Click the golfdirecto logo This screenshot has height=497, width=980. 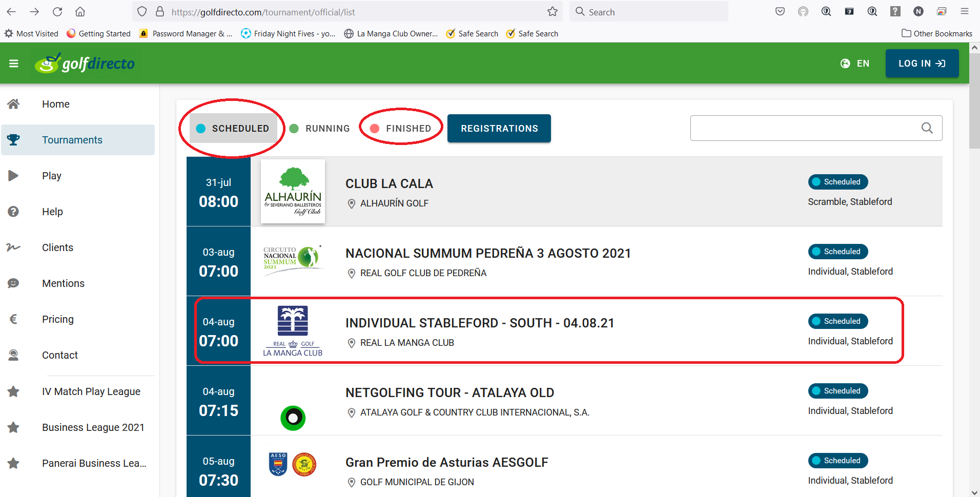pos(85,64)
